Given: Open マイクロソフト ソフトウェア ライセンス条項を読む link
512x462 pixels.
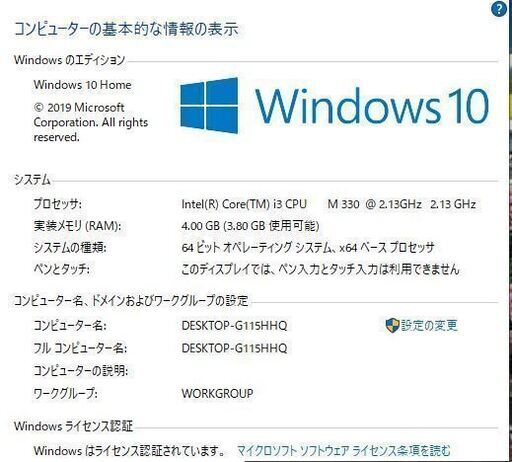Looking at the screenshot, I should [x=344, y=451].
